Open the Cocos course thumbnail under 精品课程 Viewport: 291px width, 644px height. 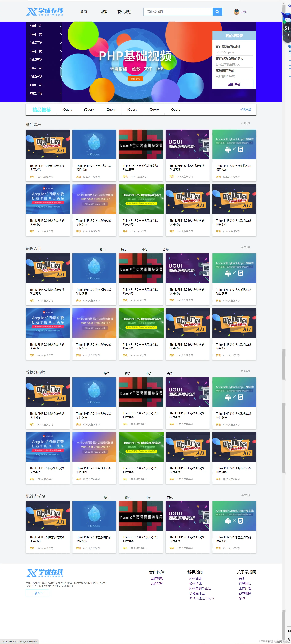pyautogui.click(x=94, y=144)
